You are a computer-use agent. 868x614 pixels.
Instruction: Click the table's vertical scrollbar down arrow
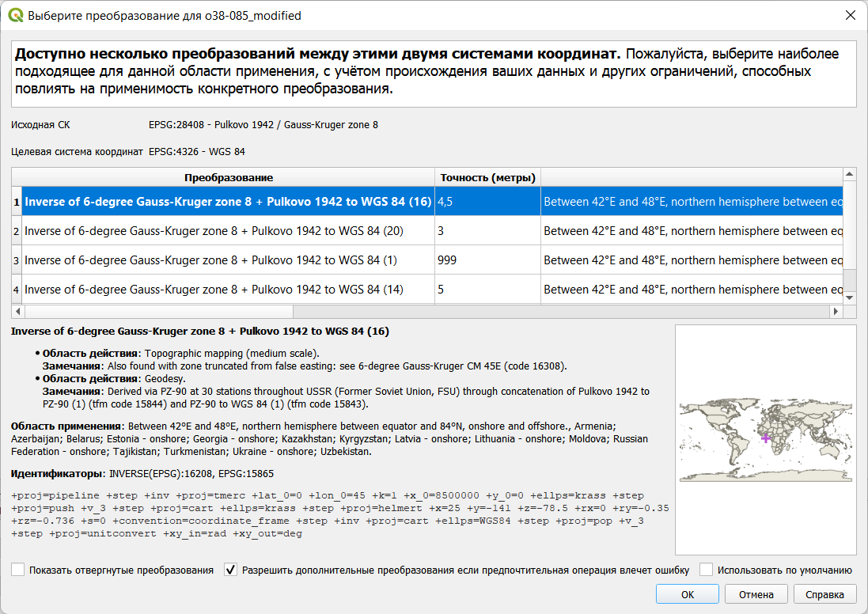coord(849,298)
